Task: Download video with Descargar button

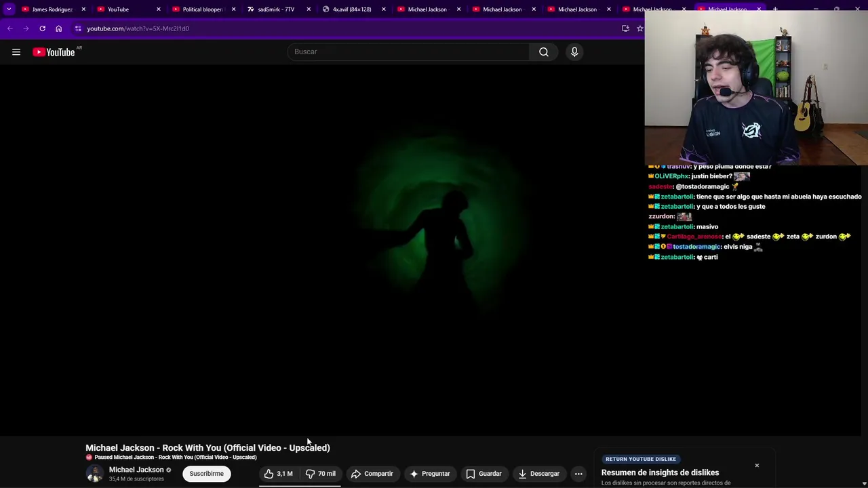Action: (539, 474)
